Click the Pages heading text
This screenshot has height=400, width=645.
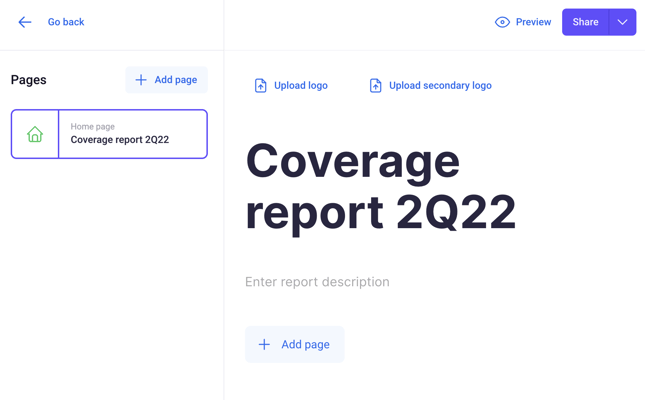coord(28,80)
